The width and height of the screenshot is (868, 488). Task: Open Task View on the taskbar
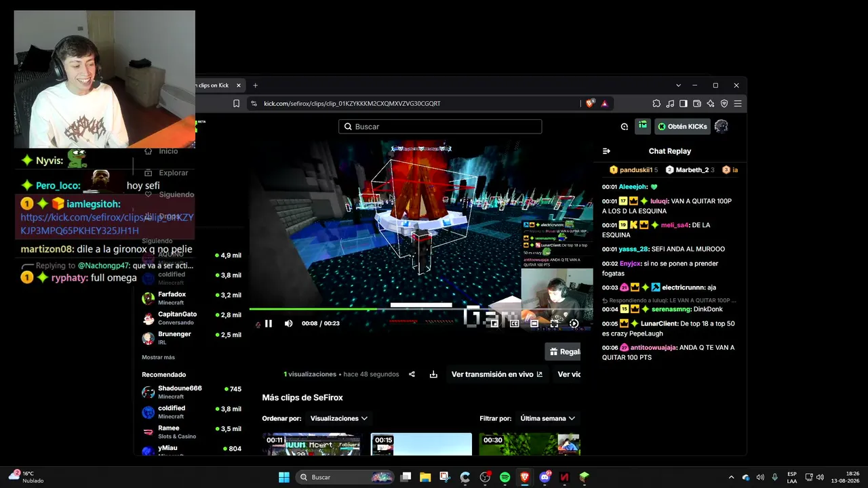point(406,477)
